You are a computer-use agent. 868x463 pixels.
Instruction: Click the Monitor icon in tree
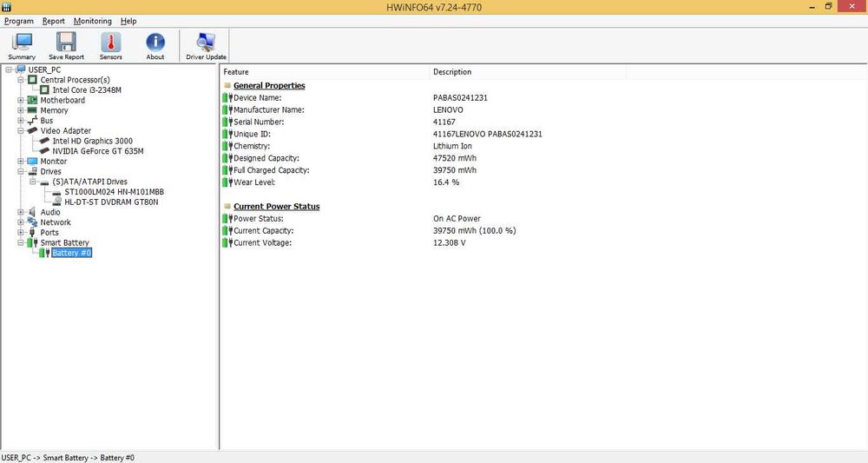point(33,162)
